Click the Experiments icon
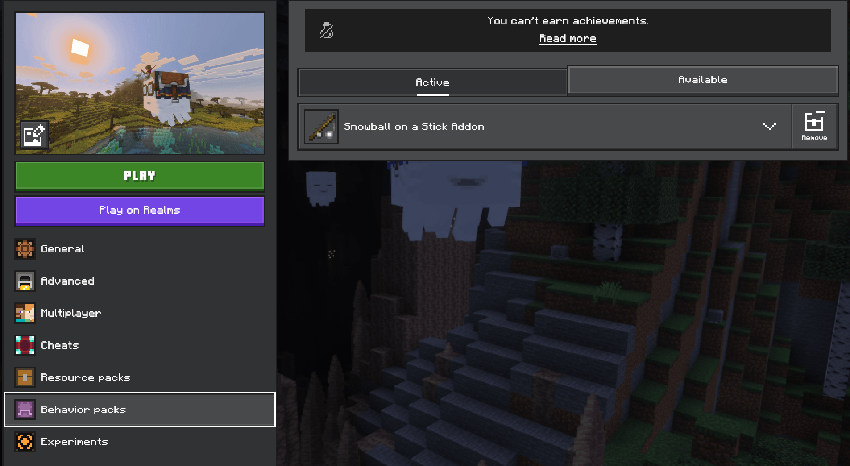The height and width of the screenshot is (466, 850). tap(24, 442)
